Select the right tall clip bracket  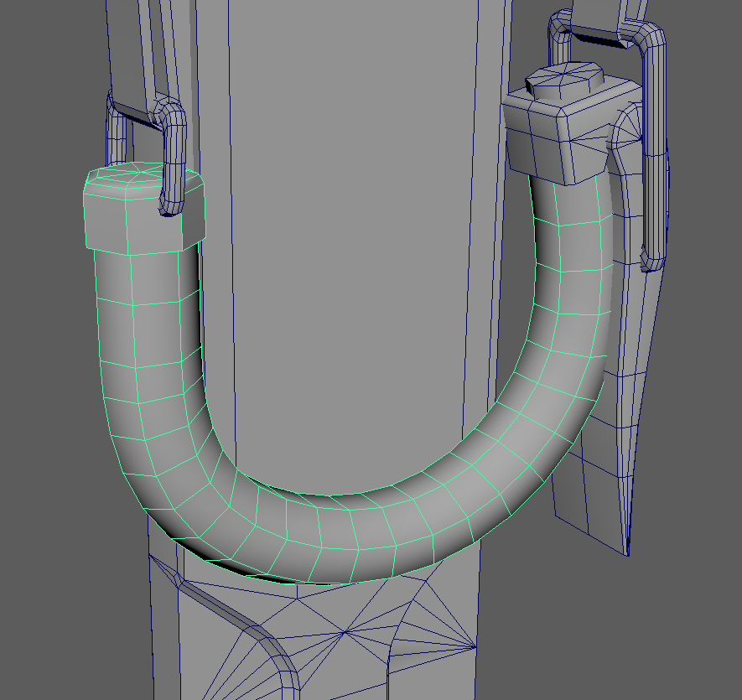653,142
